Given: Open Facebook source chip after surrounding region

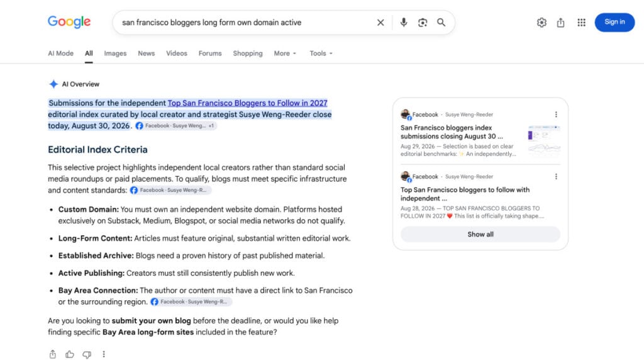Looking at the screenshot, I should tap(191, 301).
